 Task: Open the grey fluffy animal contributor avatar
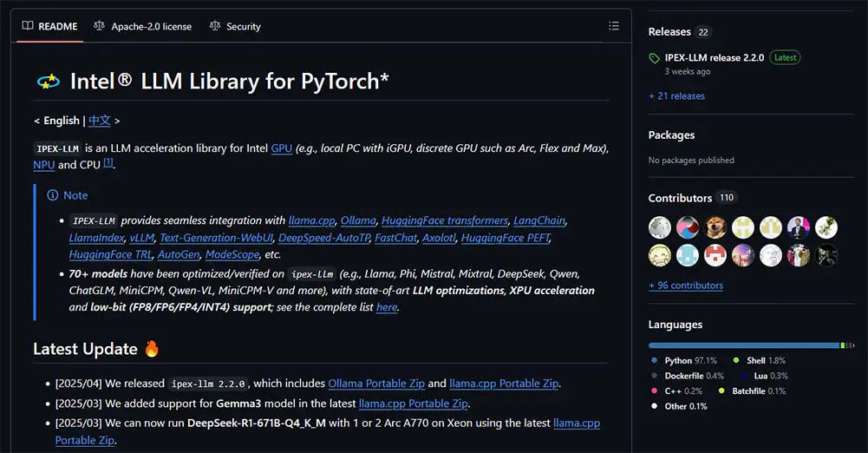(x=660, y=227)
